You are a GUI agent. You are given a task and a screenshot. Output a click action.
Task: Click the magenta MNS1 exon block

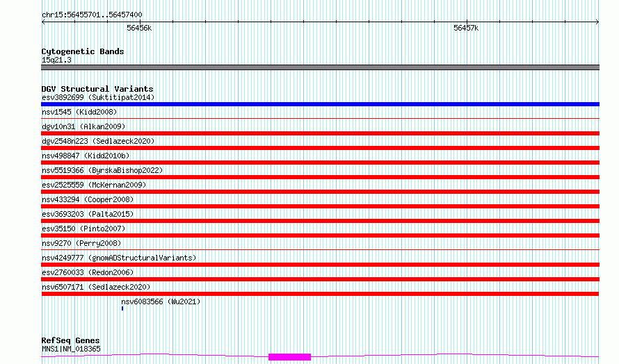[x=290, y=357]
